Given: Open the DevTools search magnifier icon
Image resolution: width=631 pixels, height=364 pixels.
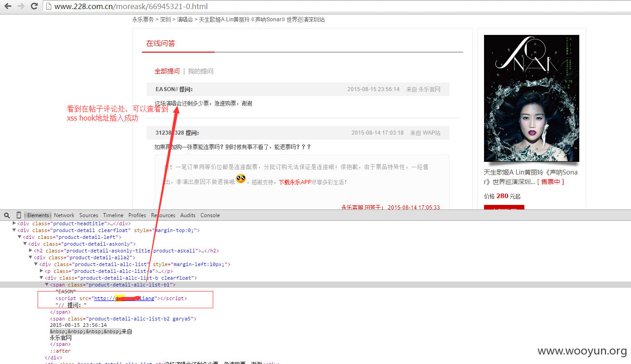Looking at the screenshot, I should pyautogui.click(x=7, y=215).
